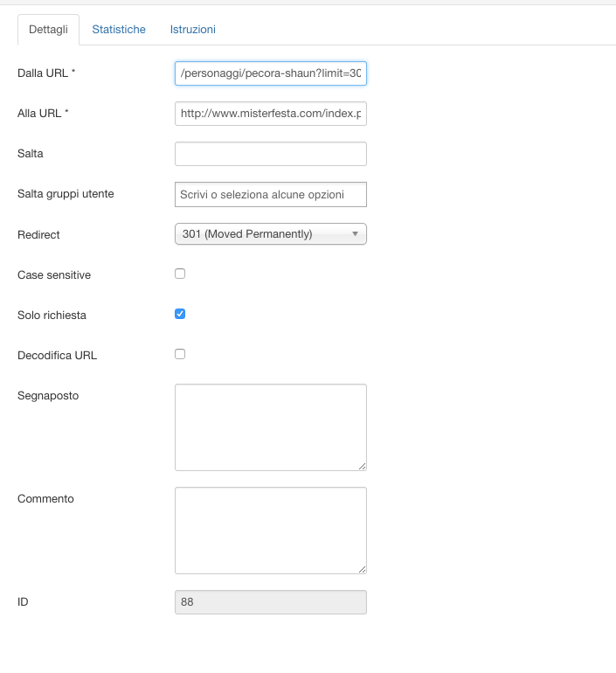Click inside the Segnaposto textarea
The width and height of the screenshot is (616, 673).
pyautogui.click(x=271, y=427)
